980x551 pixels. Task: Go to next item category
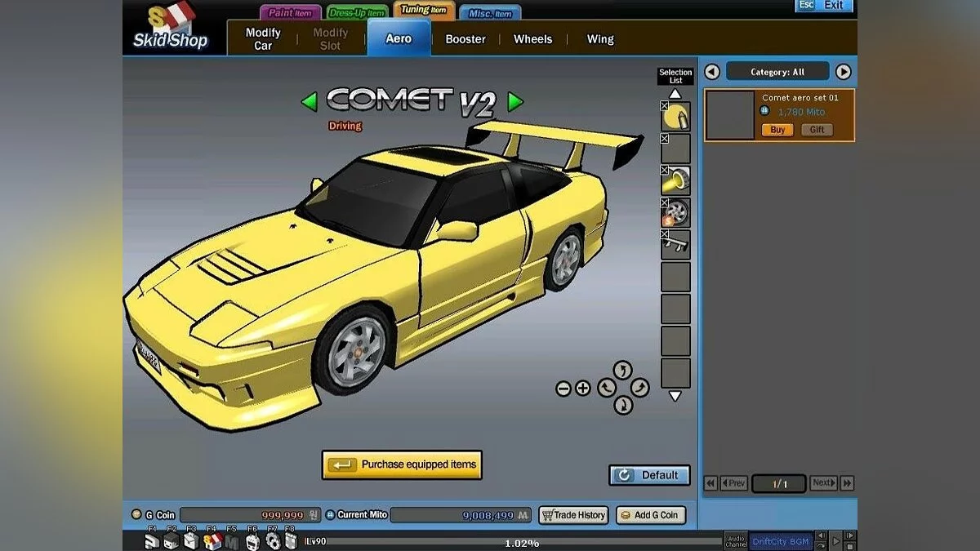point(843,72)
